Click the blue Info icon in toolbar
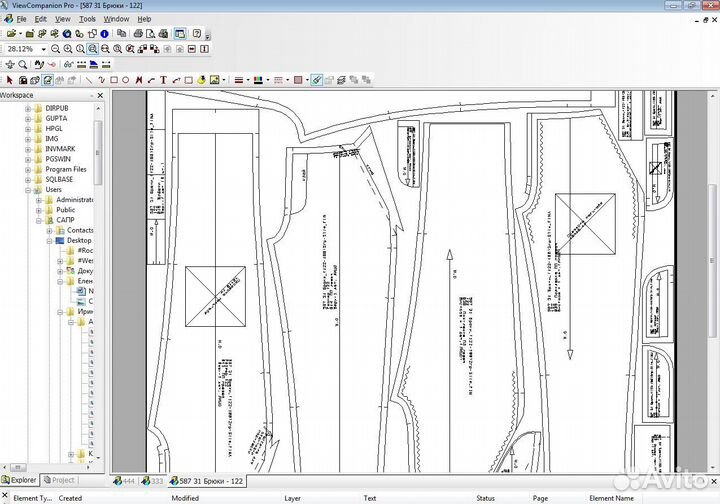Image resolution: width=720 pixels, height=504 pixels. click(x=104, y=33)
